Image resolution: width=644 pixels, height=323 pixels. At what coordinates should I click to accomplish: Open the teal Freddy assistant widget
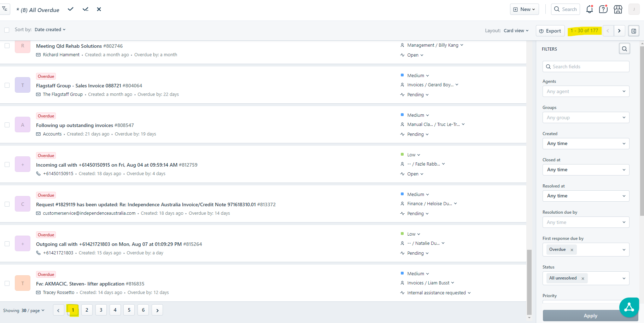click(x=629, y=307)
